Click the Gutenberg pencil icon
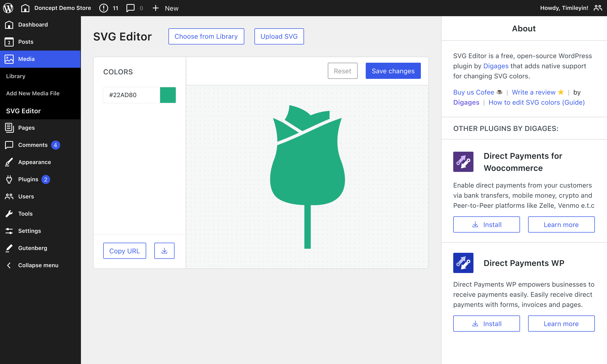607x364 pixels. pos(9,248)
